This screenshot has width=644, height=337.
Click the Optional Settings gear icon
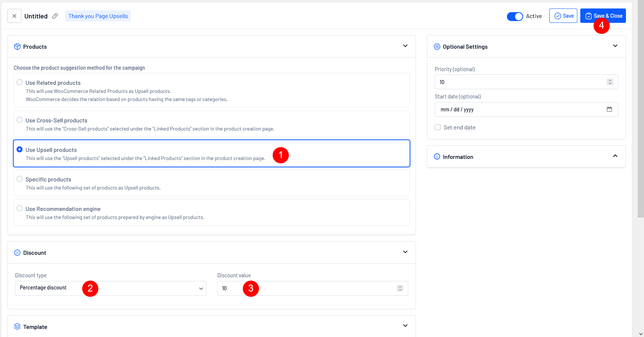pyautogui.click(x=437, y=46)
